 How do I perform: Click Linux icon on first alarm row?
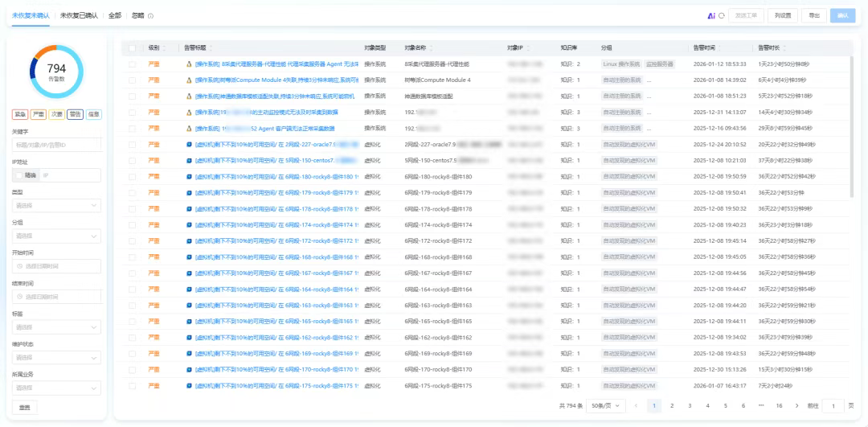pos(189,64)
